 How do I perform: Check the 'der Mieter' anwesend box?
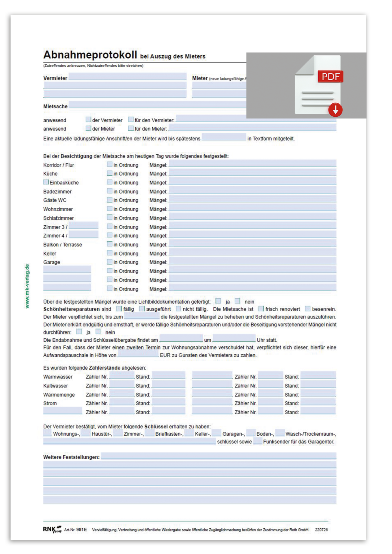88,128
